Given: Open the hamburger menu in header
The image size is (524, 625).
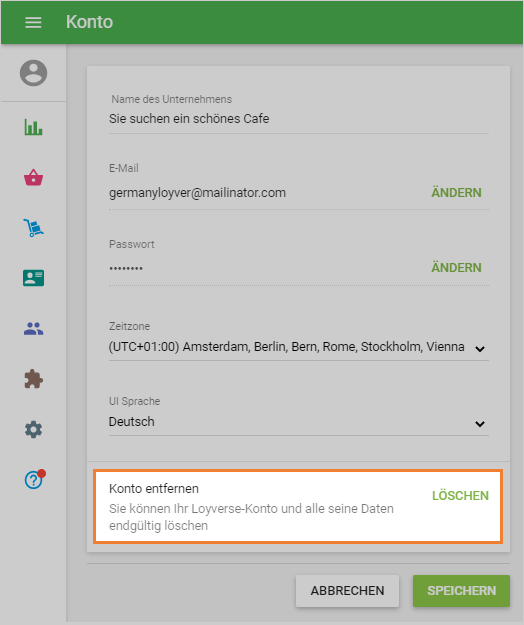Looking at the screenshot, I should point(33,22).
